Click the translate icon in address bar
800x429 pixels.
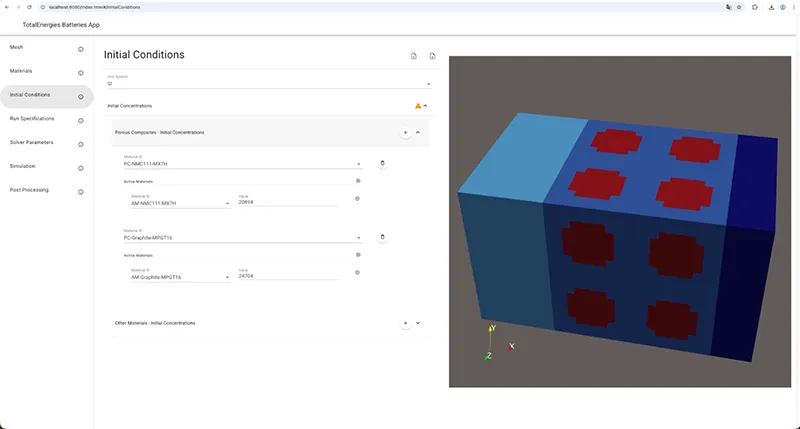click(729, 7)
